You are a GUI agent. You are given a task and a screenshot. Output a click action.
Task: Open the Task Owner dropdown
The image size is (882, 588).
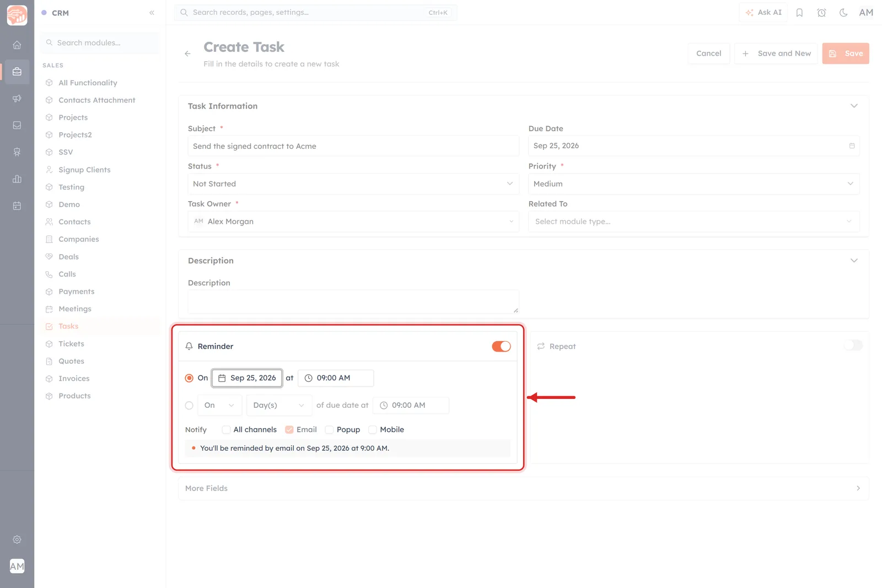353,222
